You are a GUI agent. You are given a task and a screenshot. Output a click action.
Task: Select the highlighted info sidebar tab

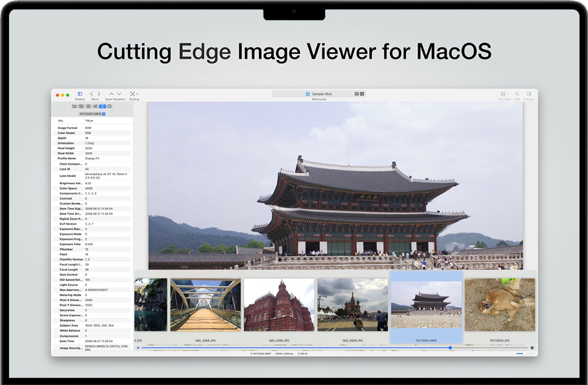coord(102,106)
